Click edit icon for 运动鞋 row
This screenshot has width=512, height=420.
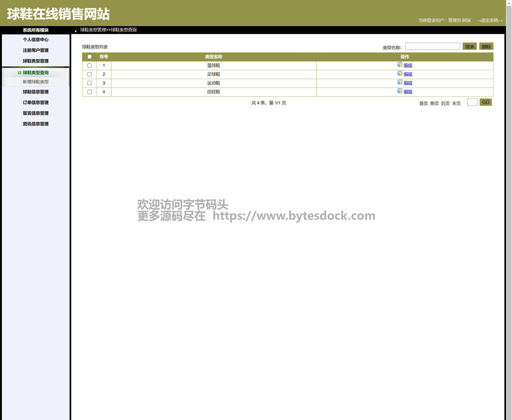coord(400,82)
